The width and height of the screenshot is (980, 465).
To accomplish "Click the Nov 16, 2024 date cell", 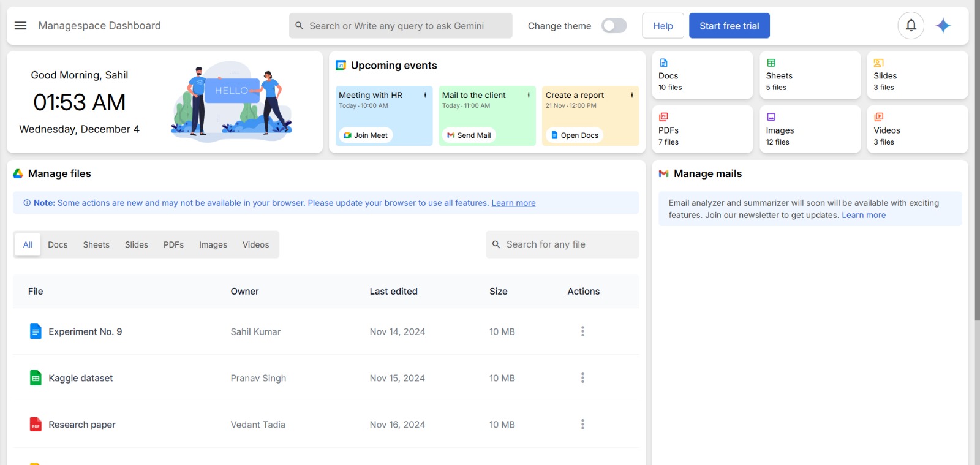I will pos(398,425).
